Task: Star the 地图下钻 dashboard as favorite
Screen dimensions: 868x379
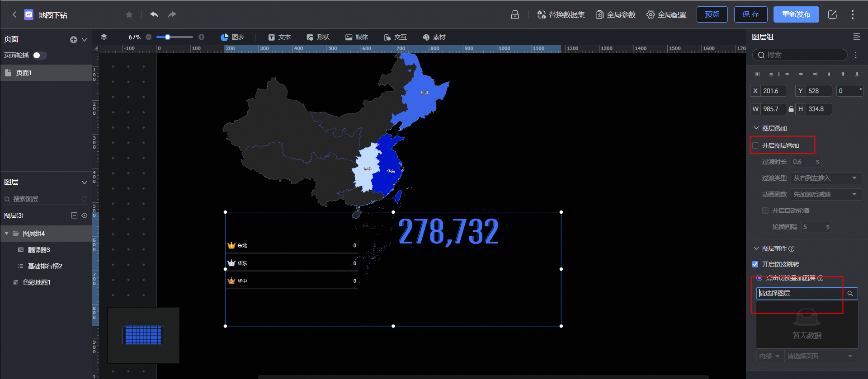Action: tap(129, 14)
